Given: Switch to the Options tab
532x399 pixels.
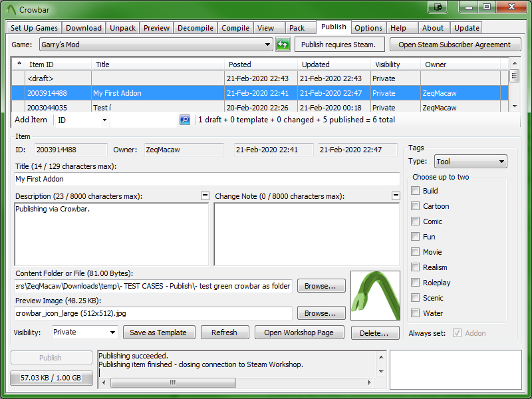Looking at the screenshot, I should coord(368,28).
